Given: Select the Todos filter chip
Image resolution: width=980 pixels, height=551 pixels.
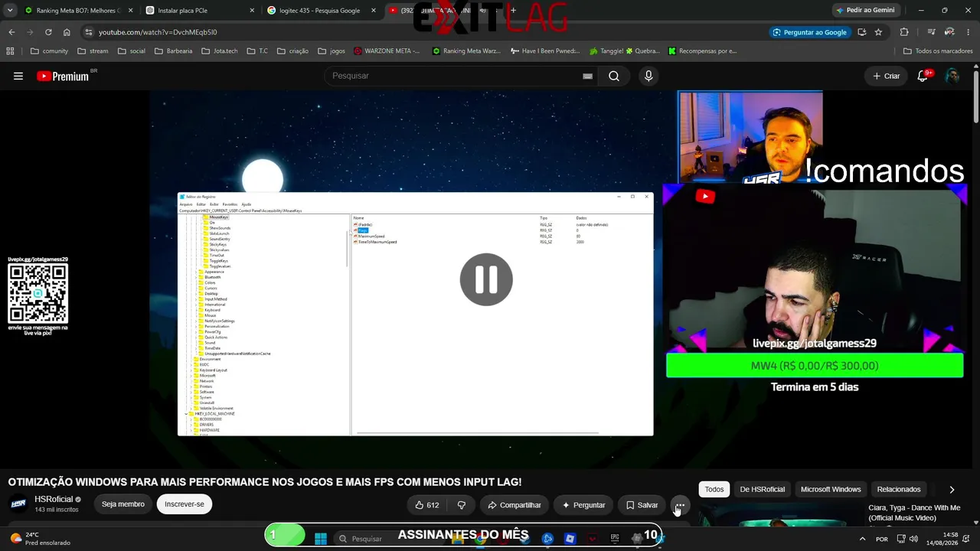Looking at the screenshot, I should [714, 489].
